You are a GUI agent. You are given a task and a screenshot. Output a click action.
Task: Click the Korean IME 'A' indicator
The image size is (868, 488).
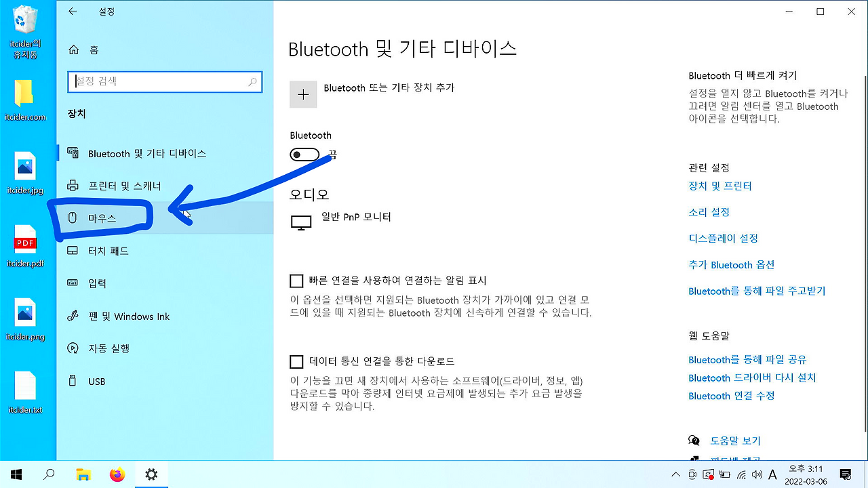pos(772,474)
